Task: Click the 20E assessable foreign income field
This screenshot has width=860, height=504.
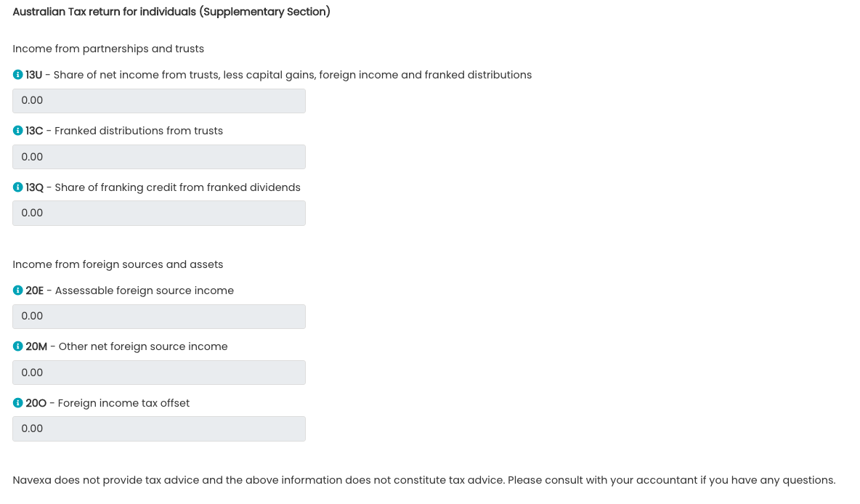Action: click(x=159, y=317)
